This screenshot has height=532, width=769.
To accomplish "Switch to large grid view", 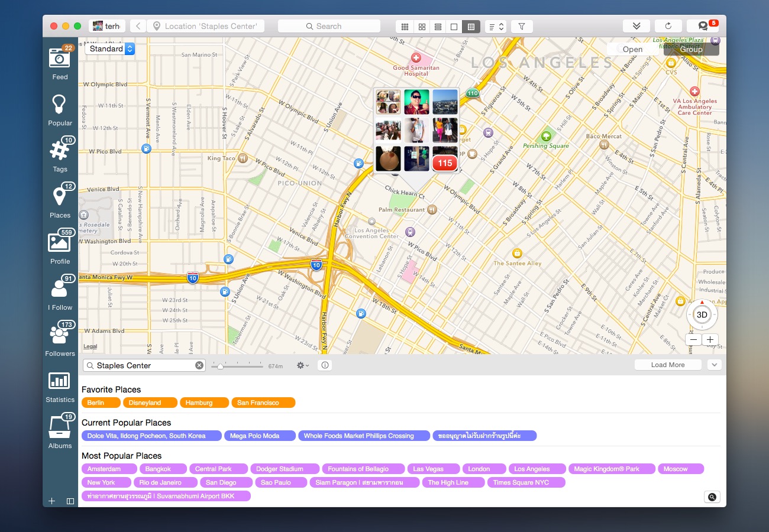I will [422, 26].
